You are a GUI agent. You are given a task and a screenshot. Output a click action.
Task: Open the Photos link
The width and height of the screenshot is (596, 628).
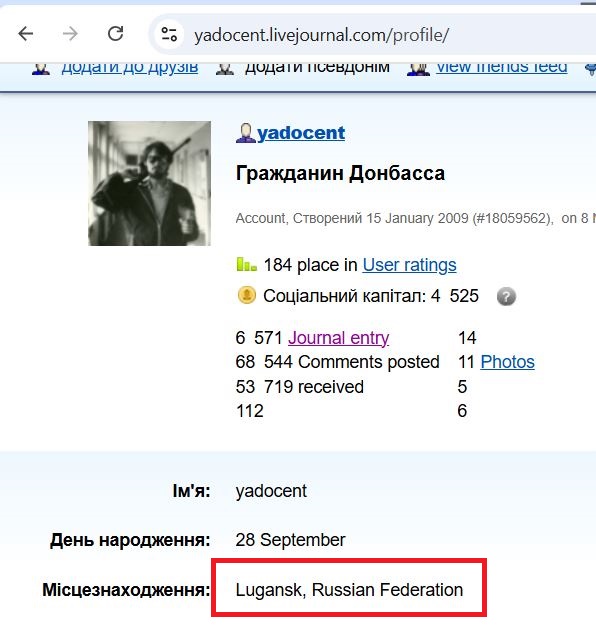click(507, 362)
